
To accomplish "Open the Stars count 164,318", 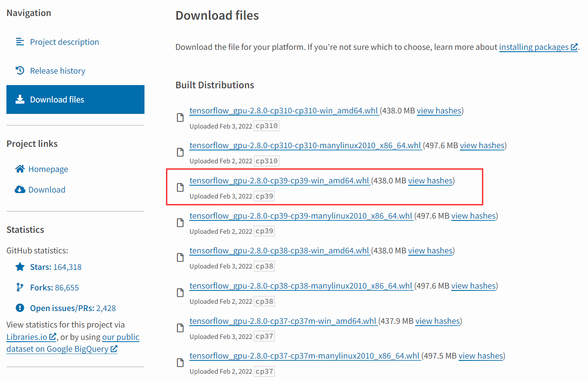I will pyautogui.click(x=67, y=267).
